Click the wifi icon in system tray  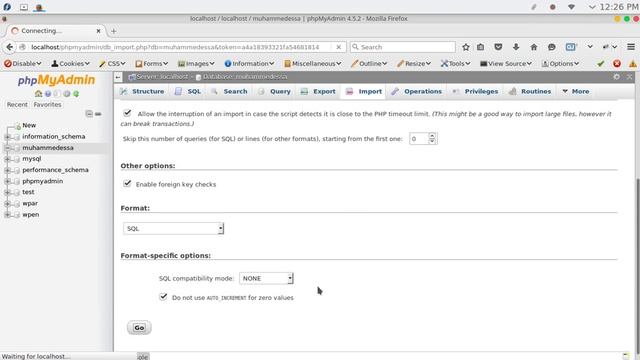pos(571,7)
